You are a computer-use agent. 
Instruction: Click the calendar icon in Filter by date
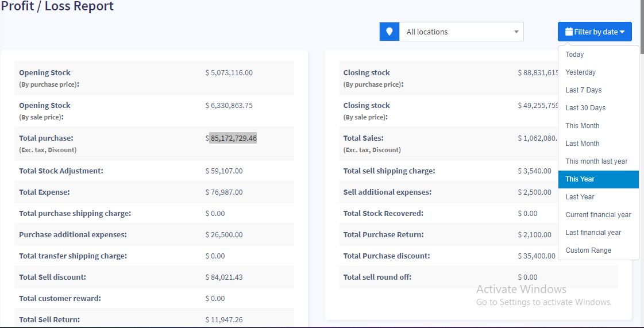pos(569,32)
